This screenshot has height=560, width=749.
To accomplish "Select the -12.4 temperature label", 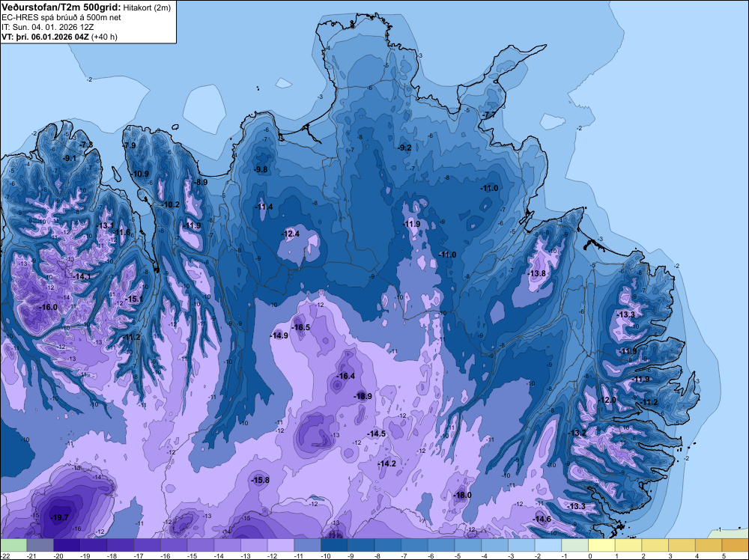I will (290, 234).
